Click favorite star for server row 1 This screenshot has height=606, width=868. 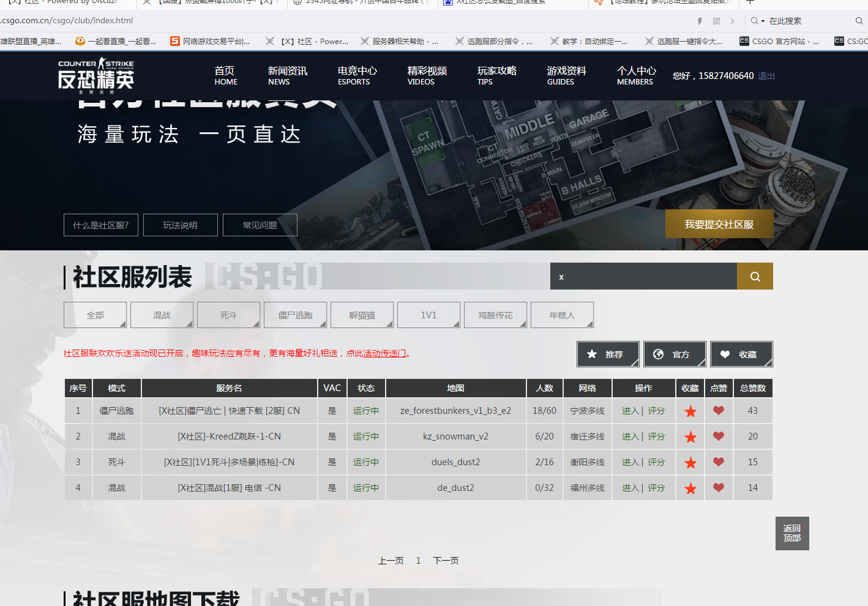(690, 411)
